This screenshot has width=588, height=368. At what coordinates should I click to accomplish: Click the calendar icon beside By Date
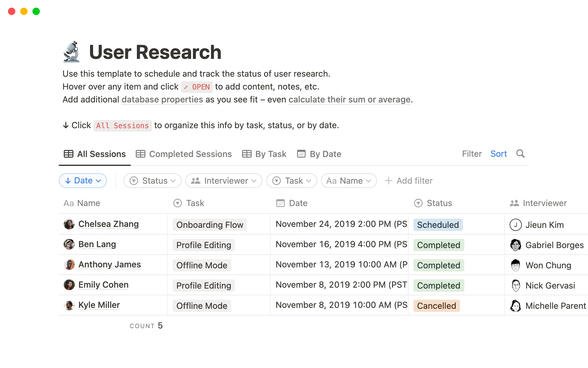(301, 154)
